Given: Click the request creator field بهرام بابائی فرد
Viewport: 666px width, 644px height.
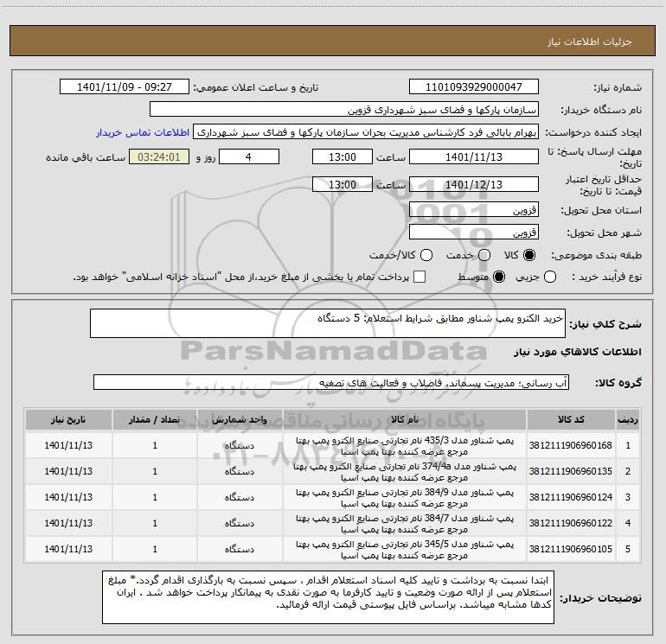Looking at the screenshot, I should point(366,132).
